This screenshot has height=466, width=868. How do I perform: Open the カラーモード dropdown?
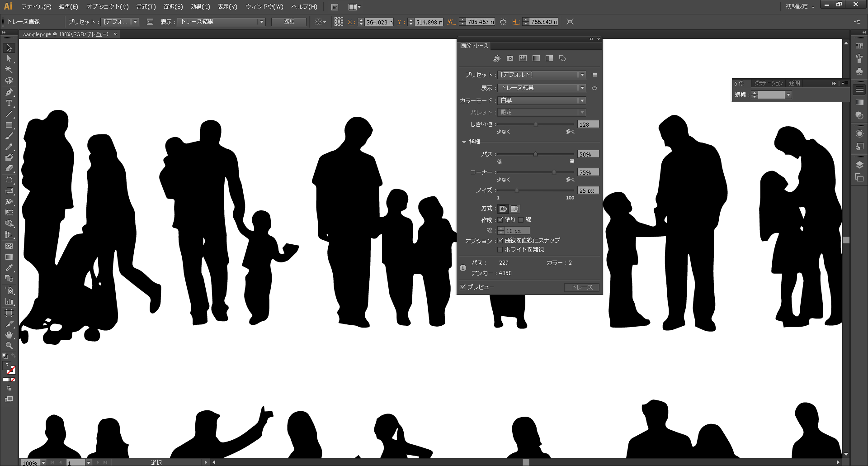click(x=542, y=100)
